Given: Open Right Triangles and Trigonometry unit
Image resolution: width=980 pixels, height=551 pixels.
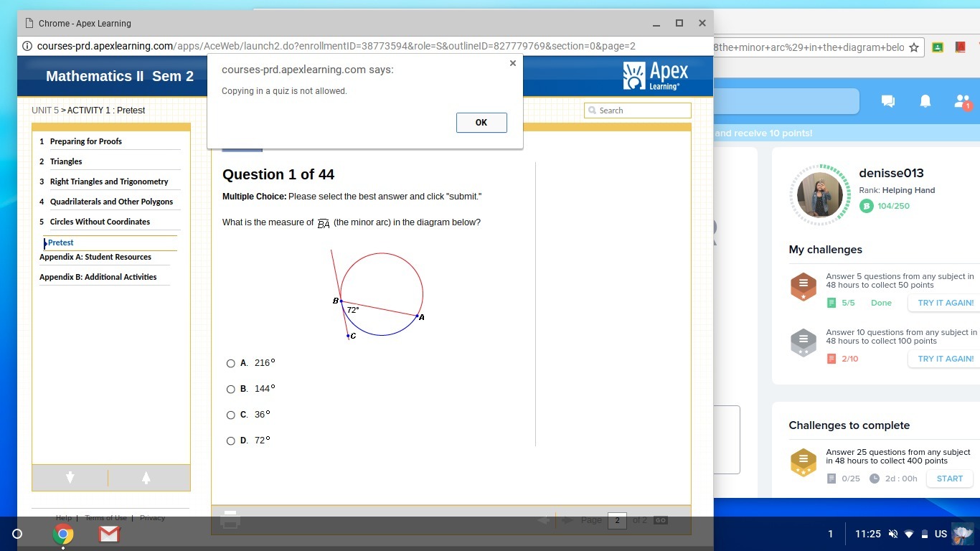Looking at the screenshot, I should pos(109,182).
